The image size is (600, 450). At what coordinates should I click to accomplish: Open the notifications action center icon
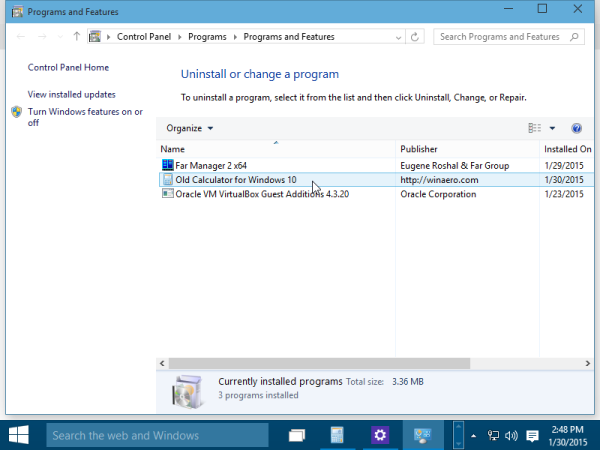[x=532, y=435]
